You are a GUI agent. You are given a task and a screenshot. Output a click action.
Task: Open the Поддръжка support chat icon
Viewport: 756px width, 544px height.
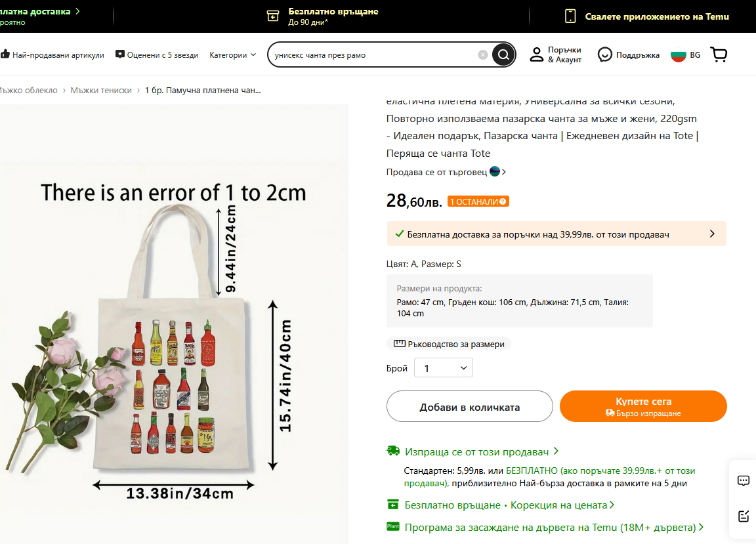coord(604,55)
